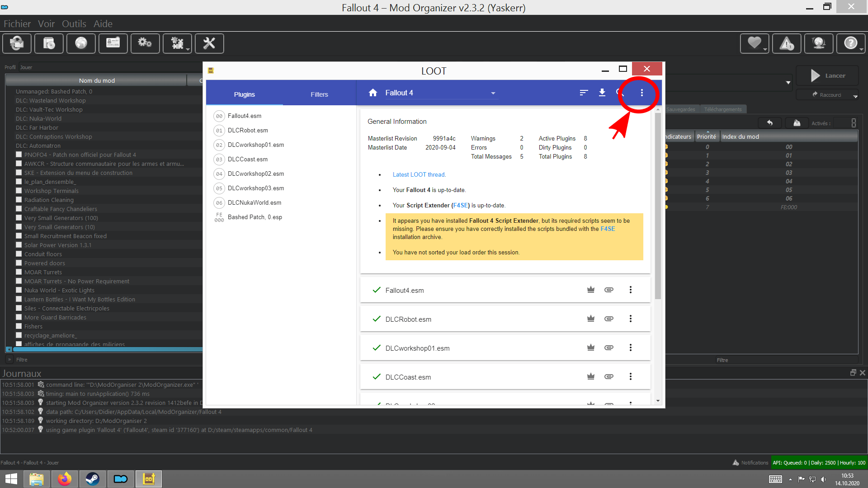
Task: Expand the Raccourci shortcut dropdown
Action: (x=855, y=96)
